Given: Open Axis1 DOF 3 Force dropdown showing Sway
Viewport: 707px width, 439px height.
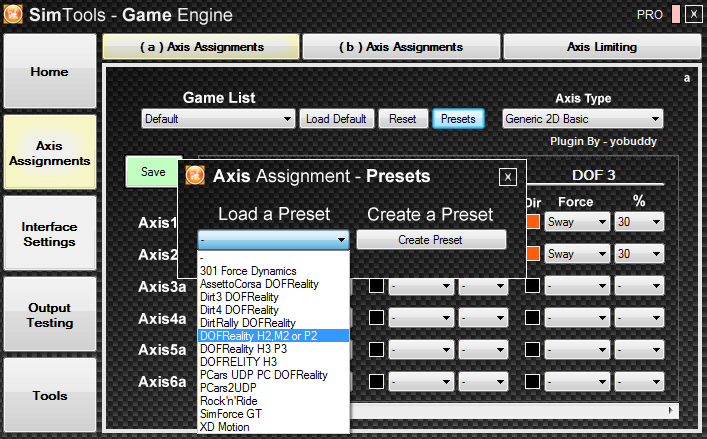Looking at the screenshot, I should (577, 222).
